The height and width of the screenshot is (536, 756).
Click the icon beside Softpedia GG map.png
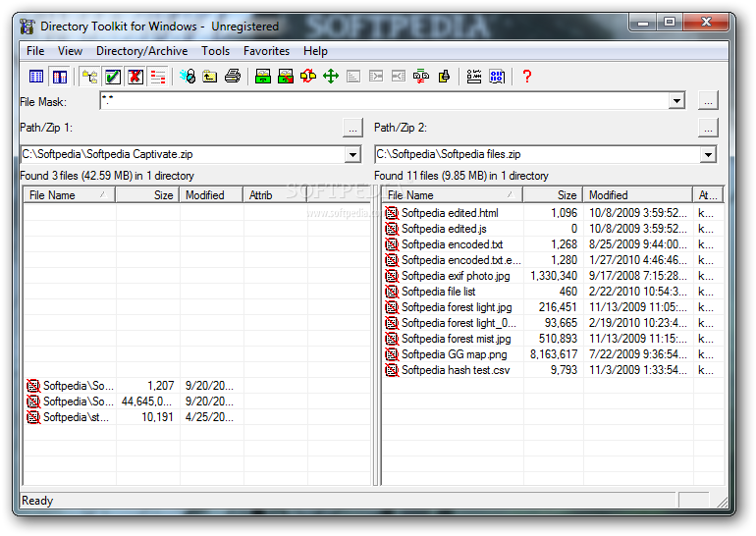click(x=392, y=354)
